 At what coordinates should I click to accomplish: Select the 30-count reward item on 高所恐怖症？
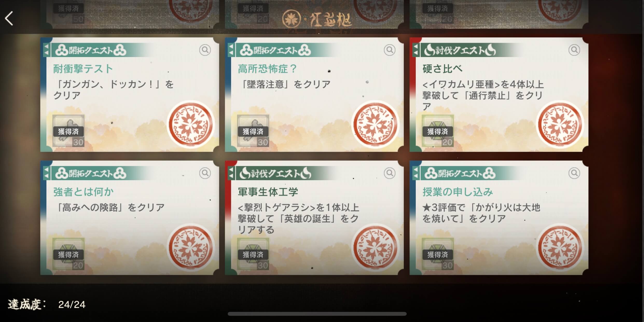click(x=253, y=131)
